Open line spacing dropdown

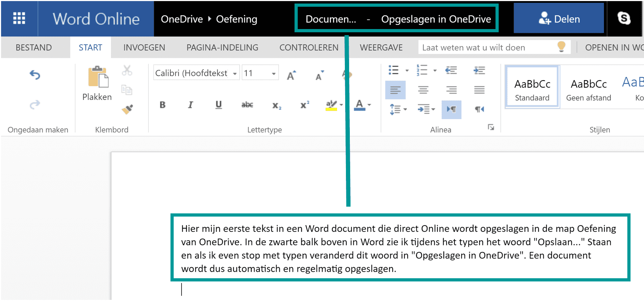pyautogui.click(x=398, y=109)
